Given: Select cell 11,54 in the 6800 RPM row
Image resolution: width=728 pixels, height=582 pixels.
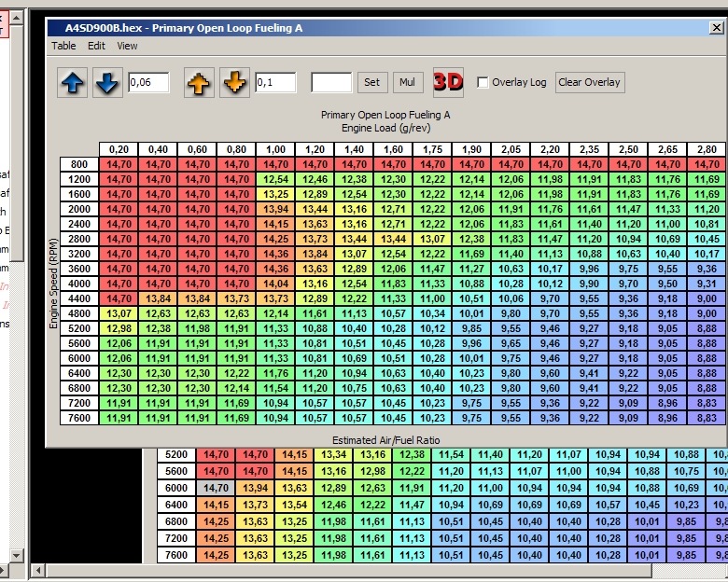Looking at the screenshot, I should [x=275, y=388].
